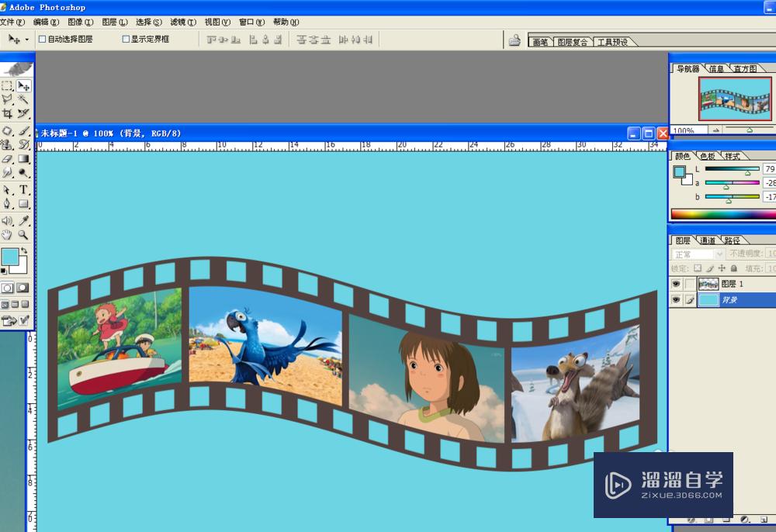This screenshot has height=532, width=776.
Task: Switch to the 色板 tab
Action: coord(707,156)
